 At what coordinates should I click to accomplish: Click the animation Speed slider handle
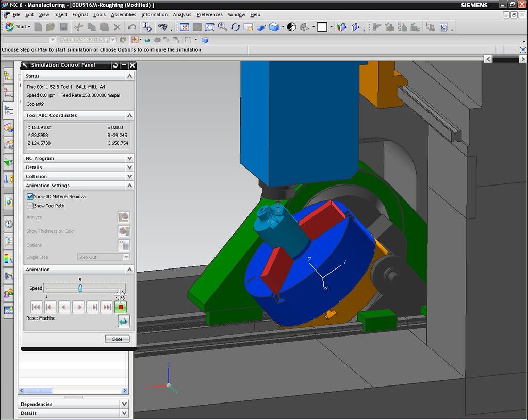pos(80,288)
